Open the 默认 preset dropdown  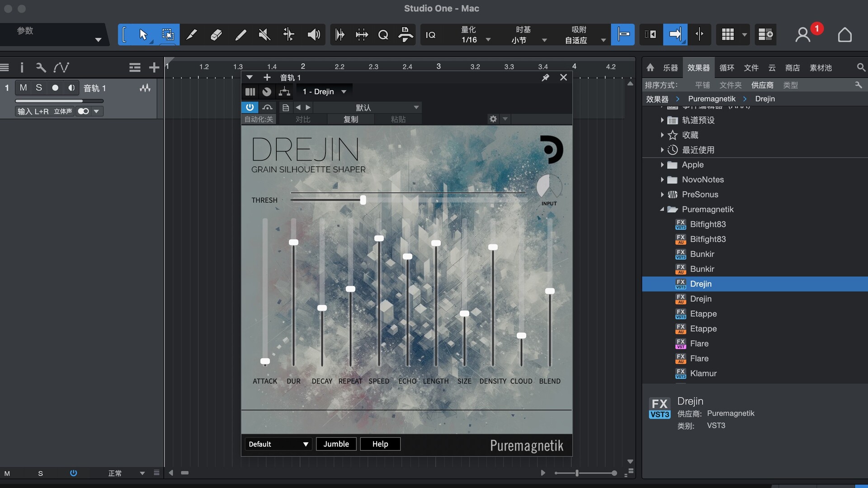tap(367, 108)
